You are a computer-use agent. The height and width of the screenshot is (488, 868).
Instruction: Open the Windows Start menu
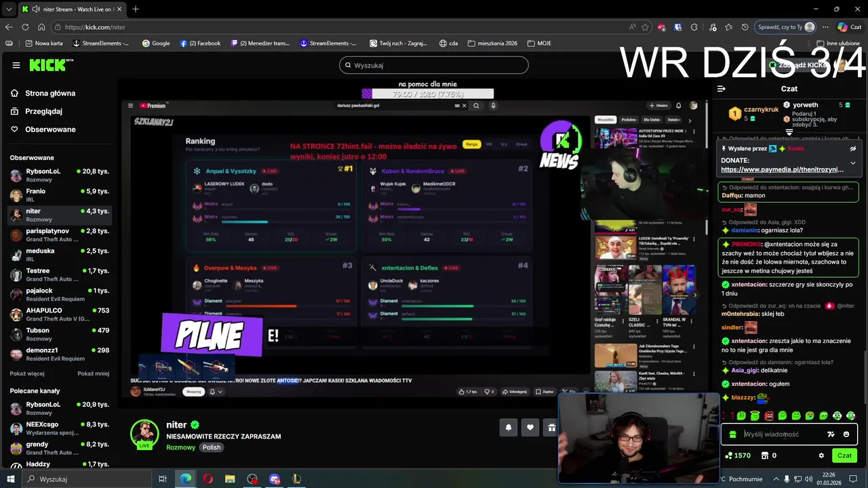[10, 479]
